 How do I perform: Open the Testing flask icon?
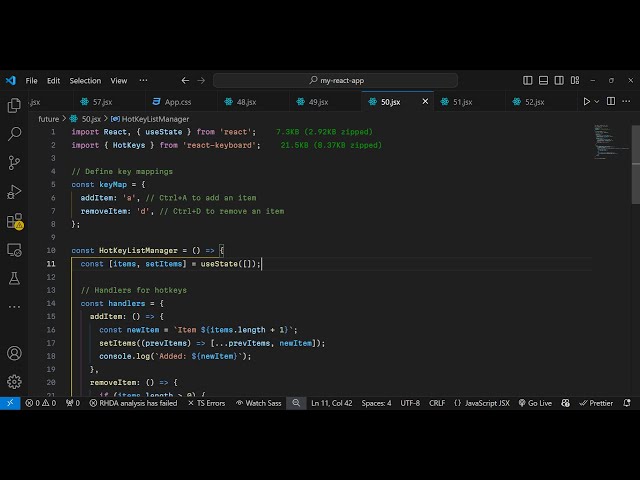(x=14, y=278)
